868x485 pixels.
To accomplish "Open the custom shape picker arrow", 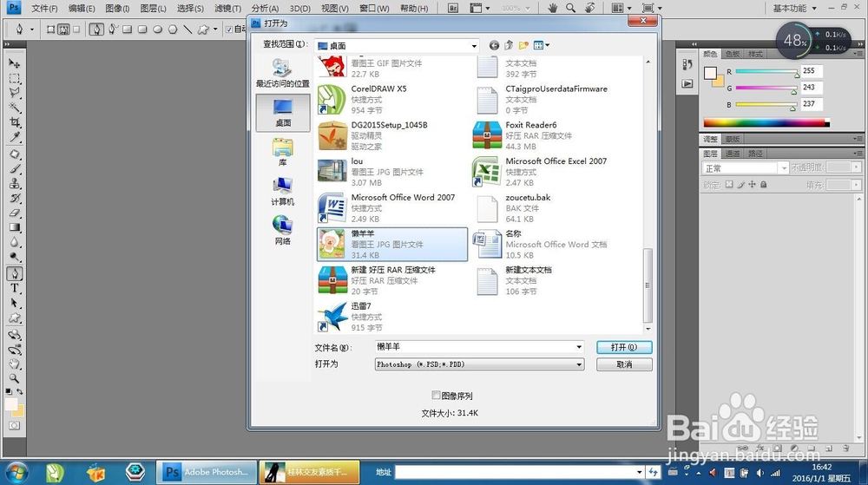I will (215, 29).
